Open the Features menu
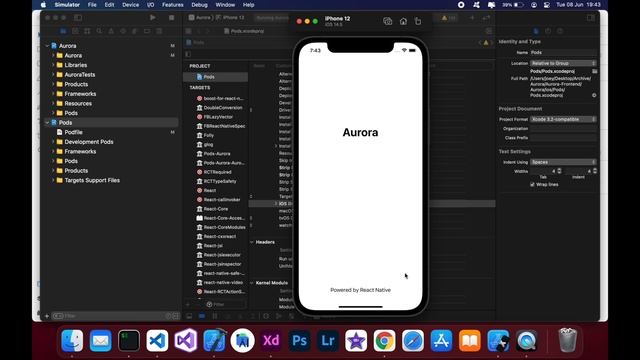The height and width of the screenshot is (360, 640). pyautogui.click(x=173, y=5)
